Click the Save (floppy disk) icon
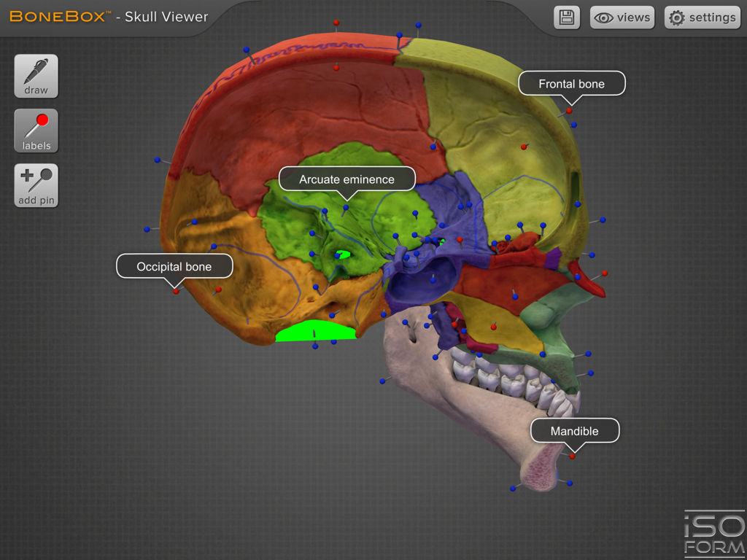The width and height of the screenshot is (747, 560). [x=565, y=17]
